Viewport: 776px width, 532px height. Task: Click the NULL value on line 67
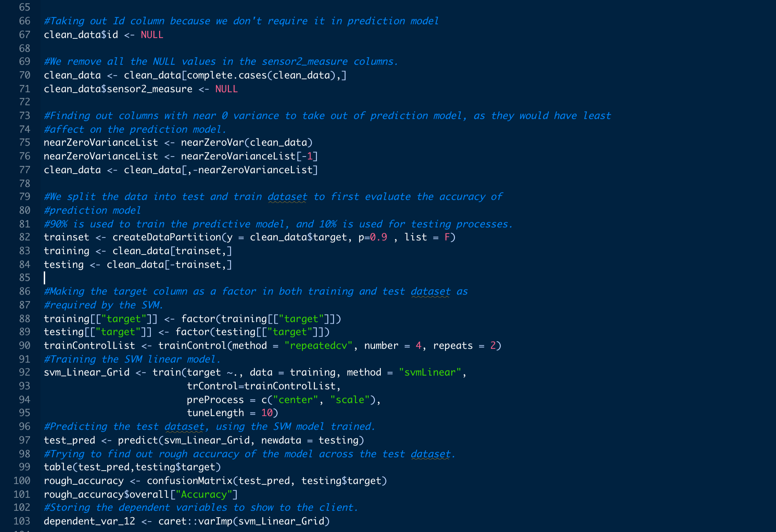tap(152, 35)
